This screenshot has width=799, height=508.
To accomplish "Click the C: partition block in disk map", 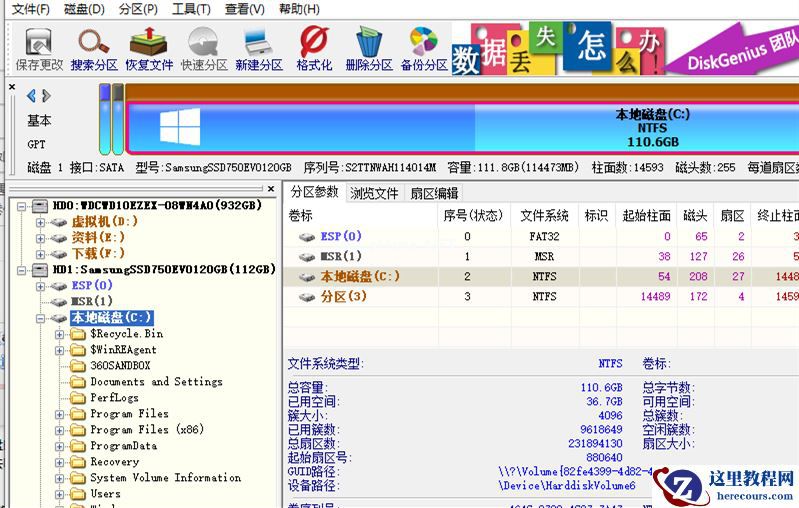I will click(x=462, y=128).
